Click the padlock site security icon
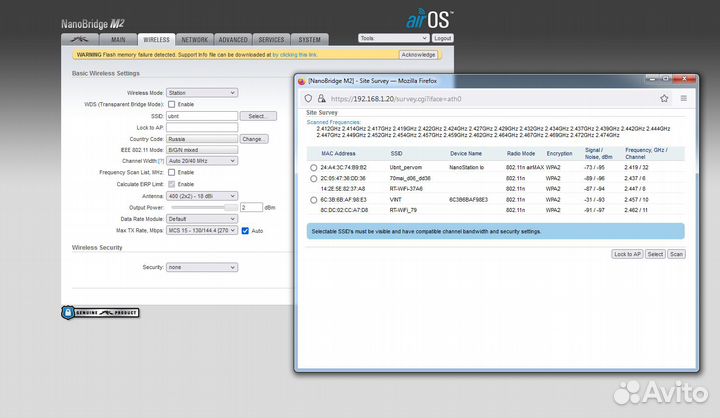This screenshot has height=418, width=720. point(321,98)
